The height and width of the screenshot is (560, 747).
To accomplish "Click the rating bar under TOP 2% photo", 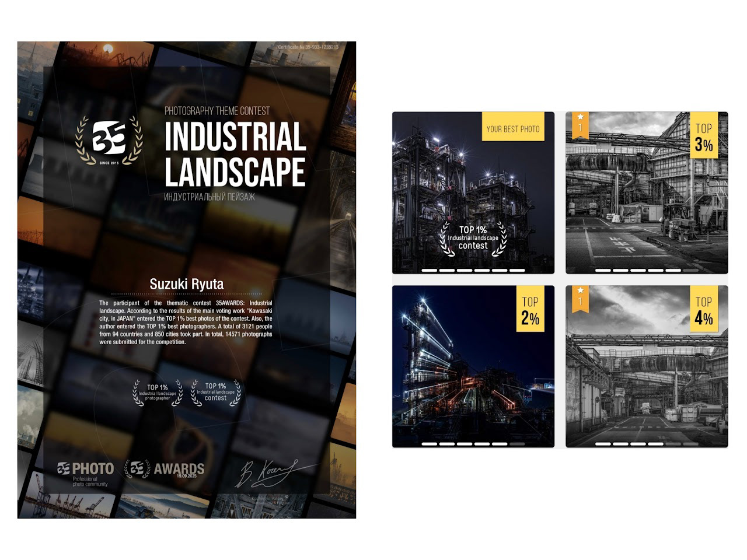I will [473, 444].
